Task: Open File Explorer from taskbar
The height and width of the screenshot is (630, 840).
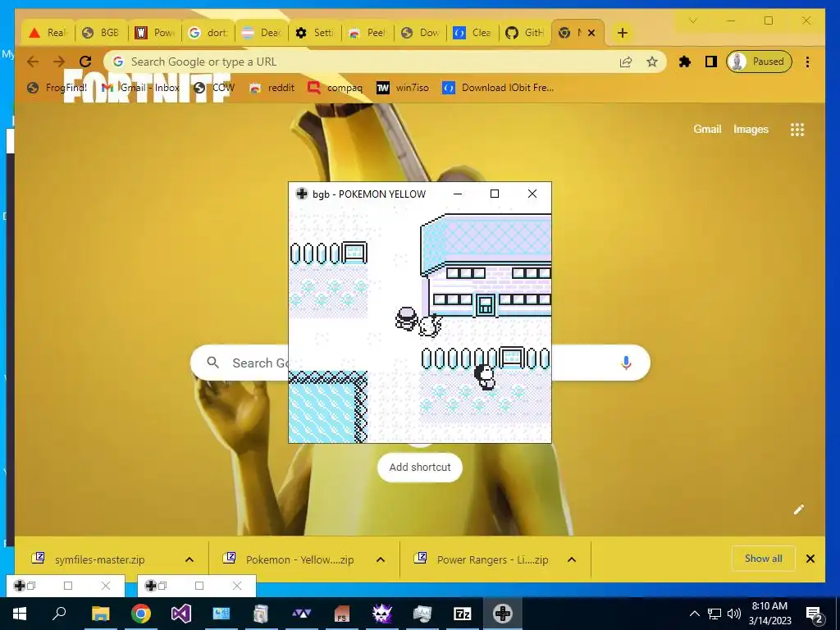Action: click(100, 614)
